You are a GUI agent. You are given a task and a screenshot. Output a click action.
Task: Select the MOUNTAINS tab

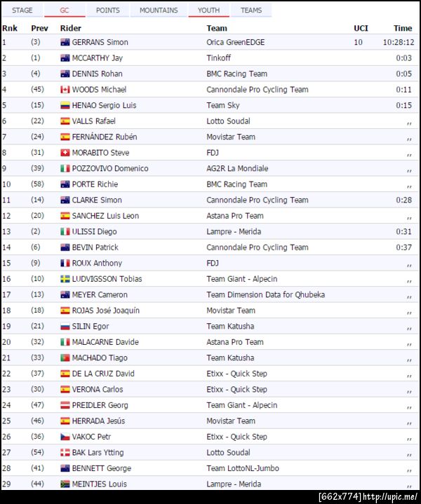pyautogui.click(x=158, y=11)
